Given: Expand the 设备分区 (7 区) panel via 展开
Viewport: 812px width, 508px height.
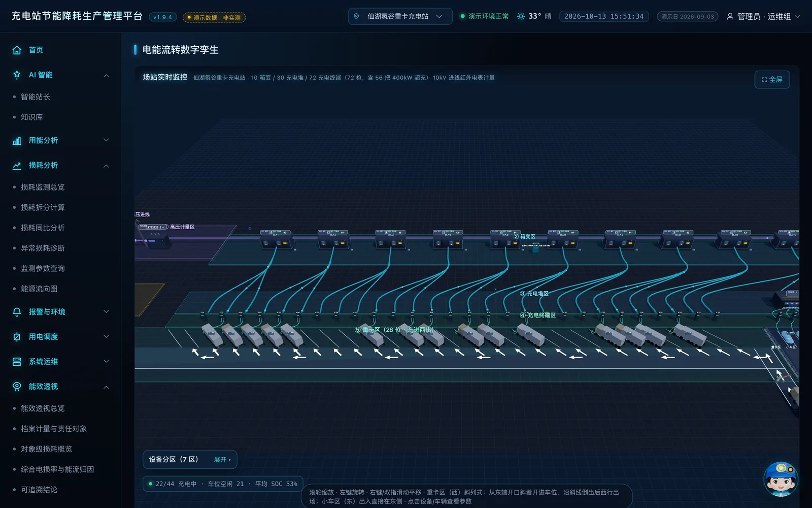Looking at the screenshot, I should click(x=222, y=459).
